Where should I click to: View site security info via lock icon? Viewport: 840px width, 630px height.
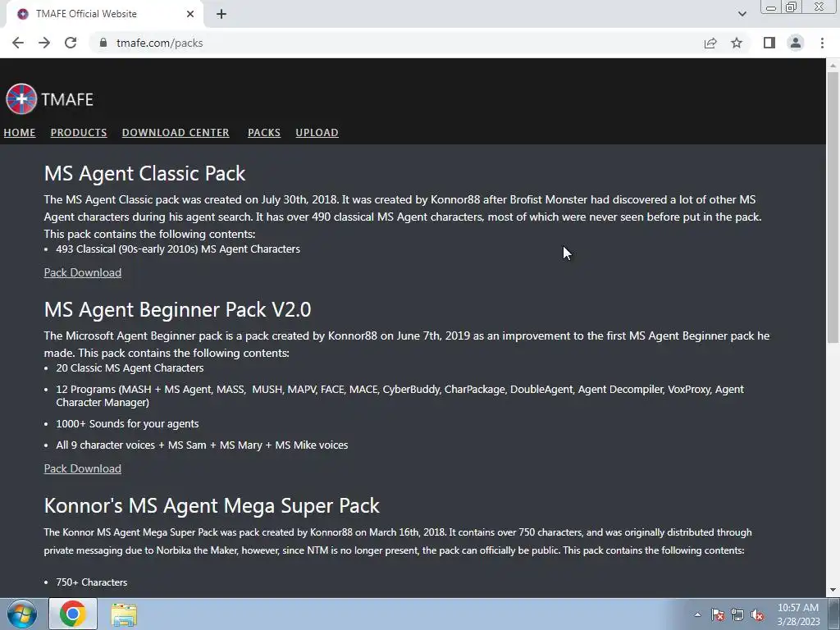click(x=103, y=43)
